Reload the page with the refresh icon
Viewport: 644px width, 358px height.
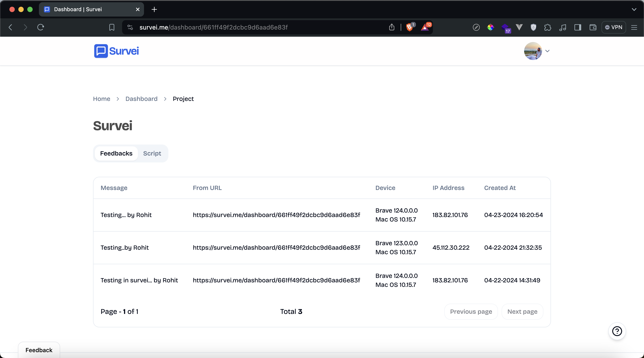pyautogui.click(x=40, y=27)
